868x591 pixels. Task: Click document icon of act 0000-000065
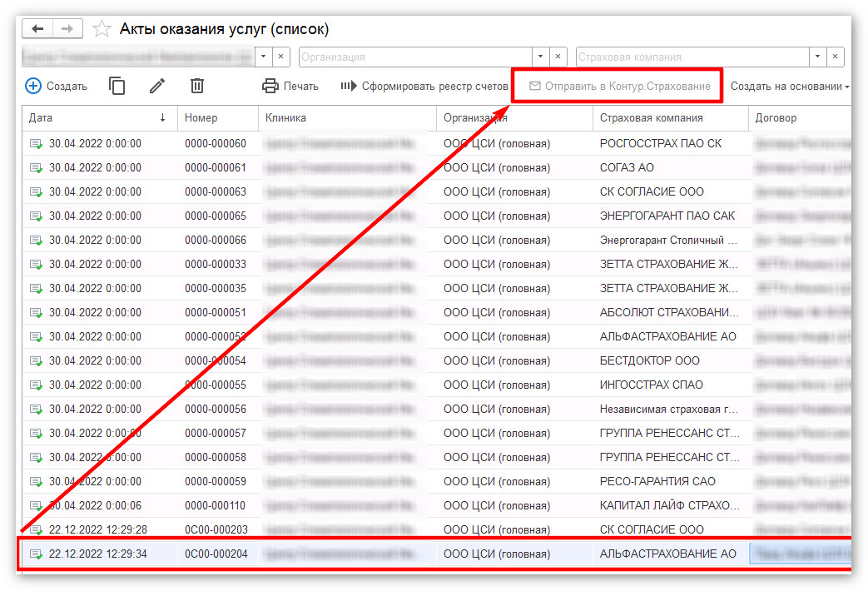[36, 216]
